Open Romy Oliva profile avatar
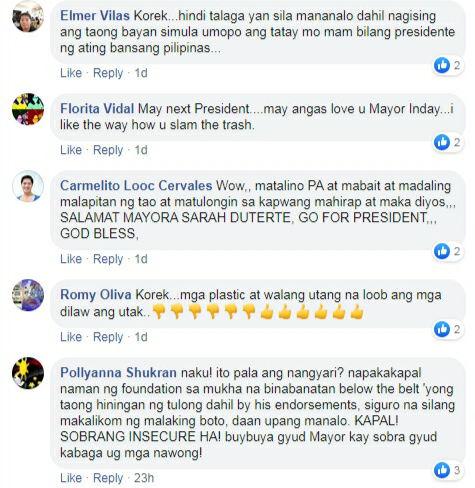This screenshot has width=475, height=488. (28, 295)
